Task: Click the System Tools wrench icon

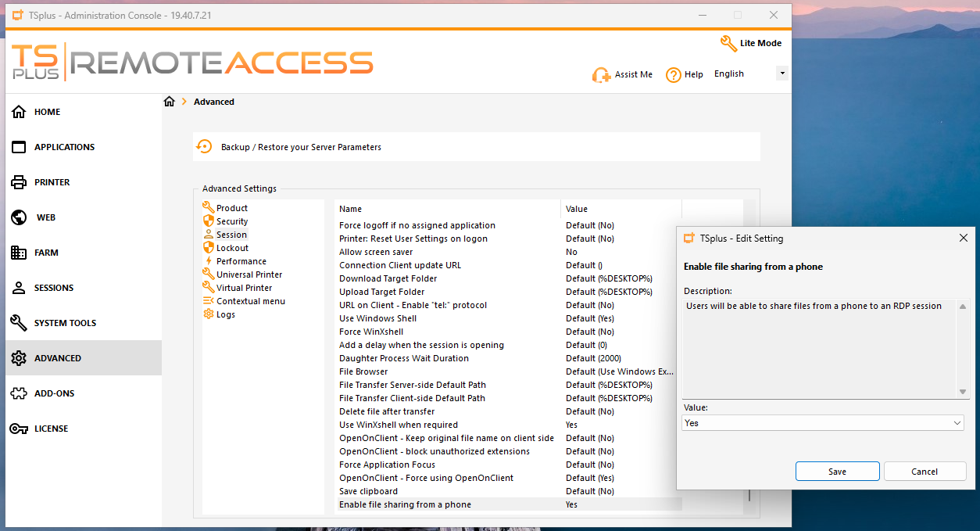Action: pos(20,323)
